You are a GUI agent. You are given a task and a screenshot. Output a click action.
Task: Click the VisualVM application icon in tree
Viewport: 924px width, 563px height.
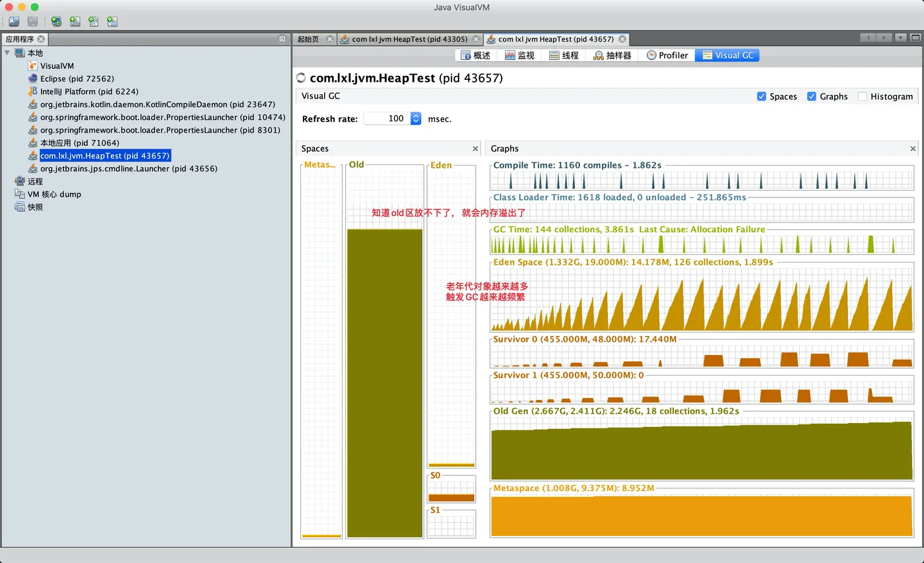click(33, 66)
